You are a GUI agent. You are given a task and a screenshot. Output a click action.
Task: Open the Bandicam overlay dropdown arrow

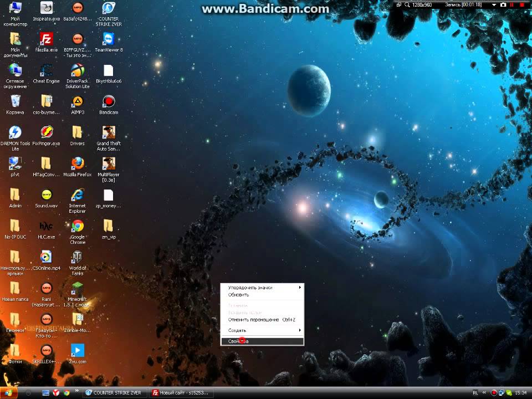point(494,5)
